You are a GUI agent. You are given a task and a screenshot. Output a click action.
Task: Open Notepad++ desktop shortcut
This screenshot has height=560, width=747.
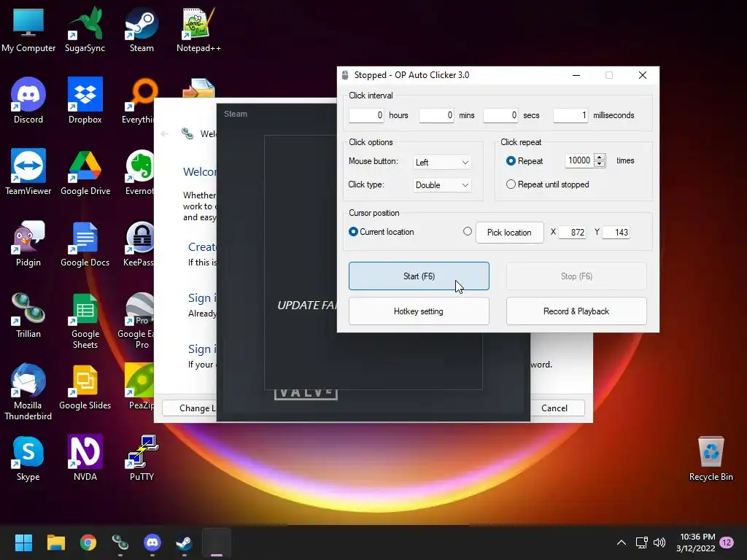[x=198, y=29]
